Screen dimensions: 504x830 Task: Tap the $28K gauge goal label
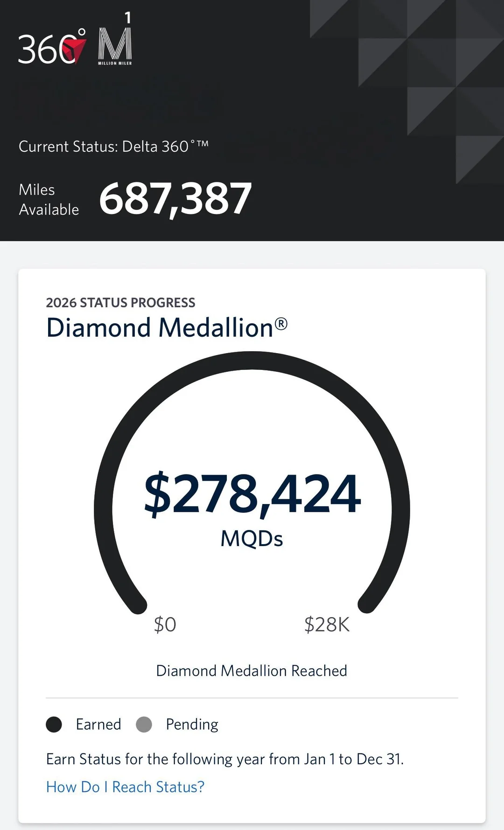pyautogui.click(x=327, y=624)
